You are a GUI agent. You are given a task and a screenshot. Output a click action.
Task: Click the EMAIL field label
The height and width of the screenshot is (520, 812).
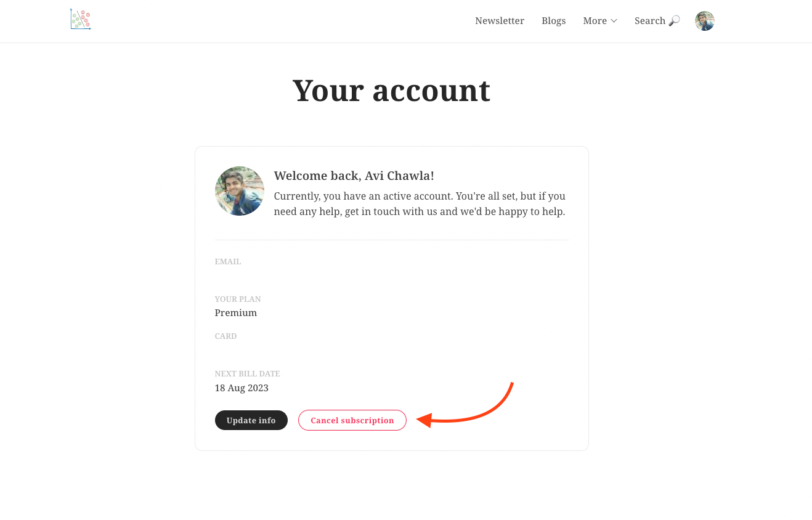coord(228,262)
